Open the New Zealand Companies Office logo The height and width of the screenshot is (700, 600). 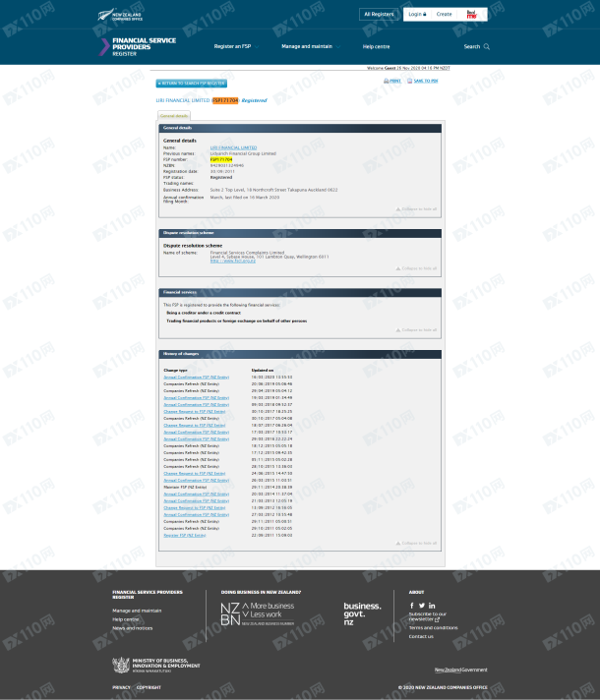pos(120,16)
